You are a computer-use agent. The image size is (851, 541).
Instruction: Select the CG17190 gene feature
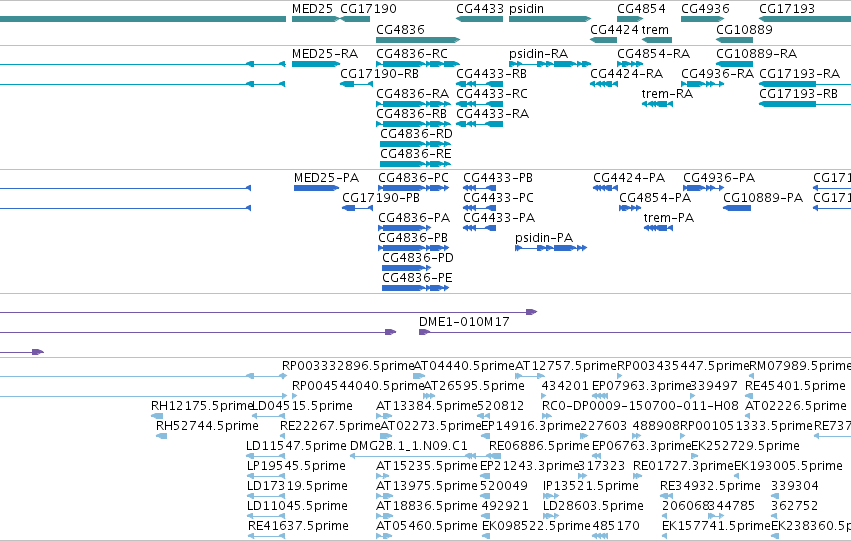point(355,19)
